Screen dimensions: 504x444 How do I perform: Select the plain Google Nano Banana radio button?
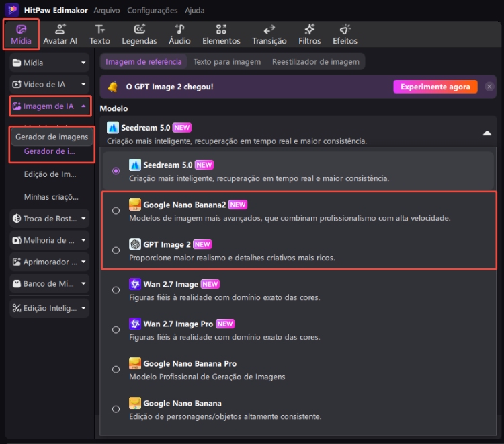pyautogui.click(x=116, y=409)
